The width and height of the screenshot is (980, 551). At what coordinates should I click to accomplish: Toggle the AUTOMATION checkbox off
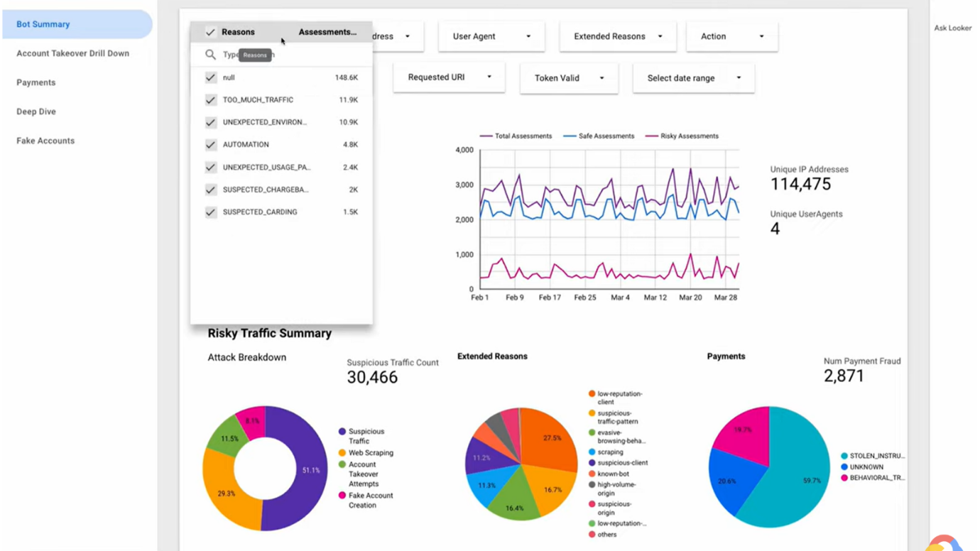click(x=210, y=144)
